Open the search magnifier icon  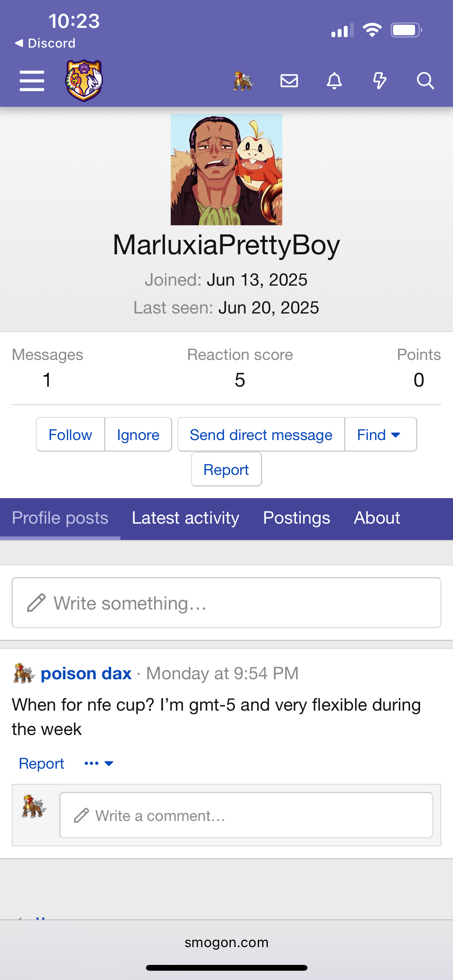tap(425, 81)
